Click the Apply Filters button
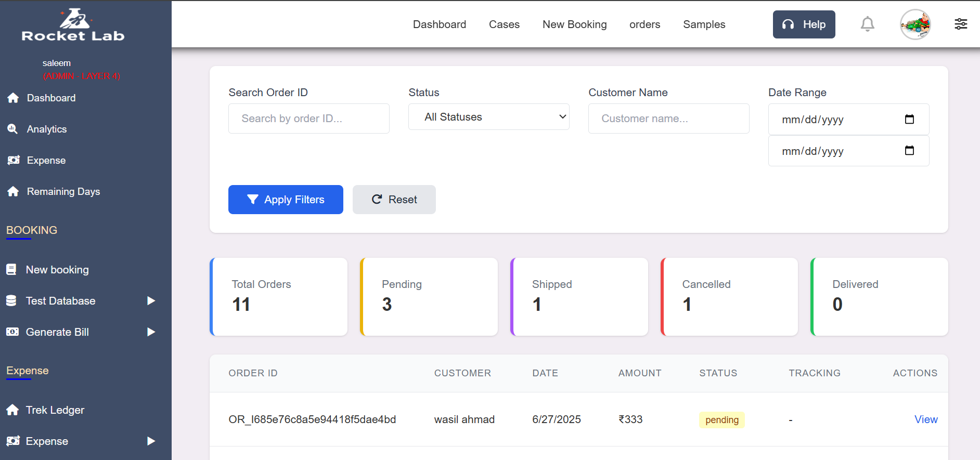This screenshot has width=980, height=460. pyautogui.click(x=286, y=200)
